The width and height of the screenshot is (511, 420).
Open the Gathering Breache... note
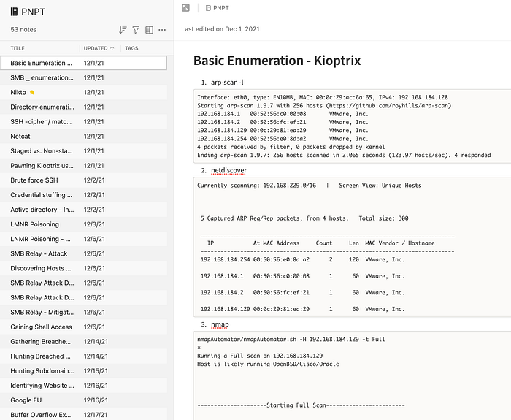click(x=83, y=342)
